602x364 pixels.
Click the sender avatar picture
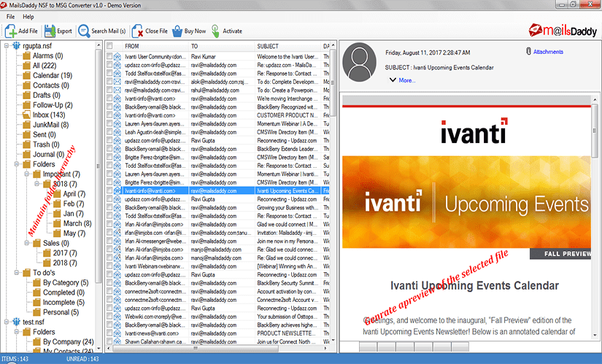coord(359,62)
